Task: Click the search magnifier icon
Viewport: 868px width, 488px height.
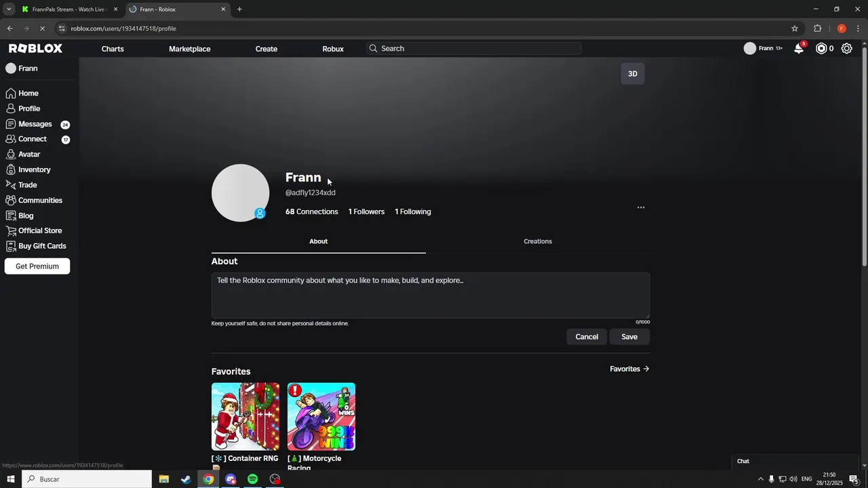Action: pos(373,49)
